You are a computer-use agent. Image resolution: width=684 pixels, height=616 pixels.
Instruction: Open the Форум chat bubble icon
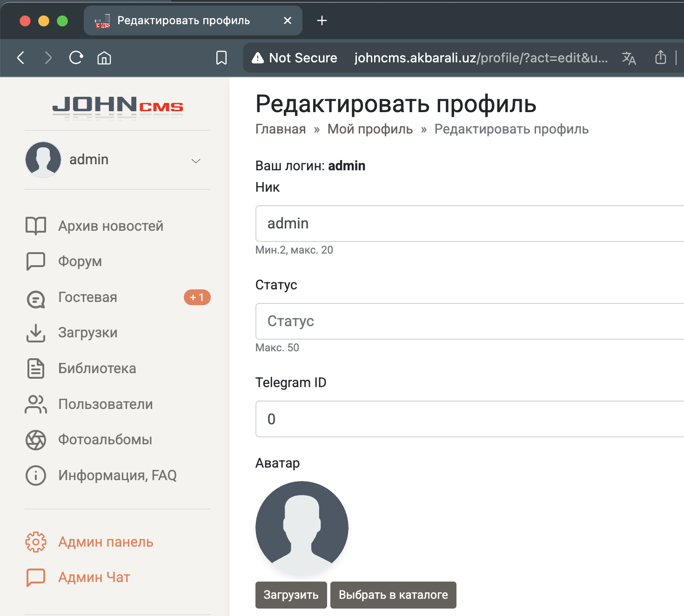coord(36,261)
